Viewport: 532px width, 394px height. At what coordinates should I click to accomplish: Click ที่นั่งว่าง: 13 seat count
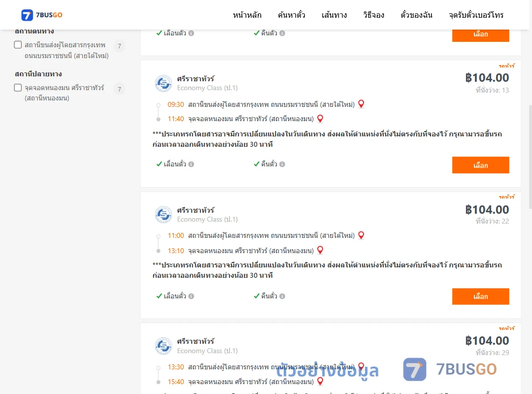click(x=492, y=90)
